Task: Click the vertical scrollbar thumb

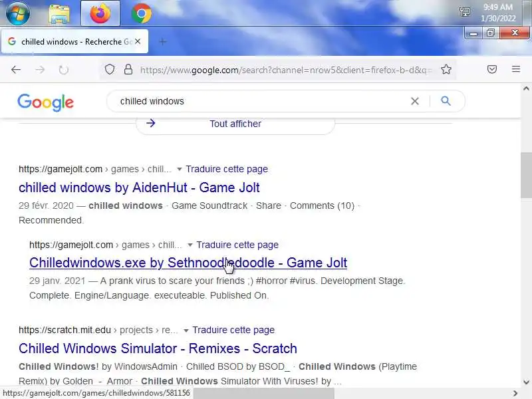Action: coord(526,176)
